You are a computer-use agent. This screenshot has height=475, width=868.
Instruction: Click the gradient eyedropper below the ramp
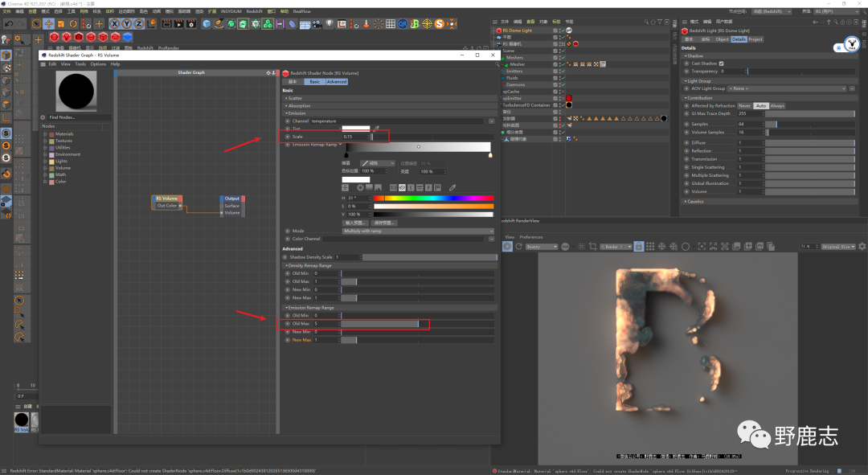[x=452, y=188]
